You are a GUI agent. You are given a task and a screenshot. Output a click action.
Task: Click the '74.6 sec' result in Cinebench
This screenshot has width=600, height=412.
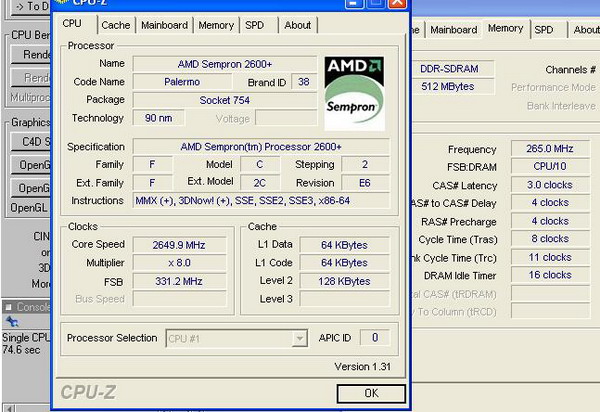21,350
